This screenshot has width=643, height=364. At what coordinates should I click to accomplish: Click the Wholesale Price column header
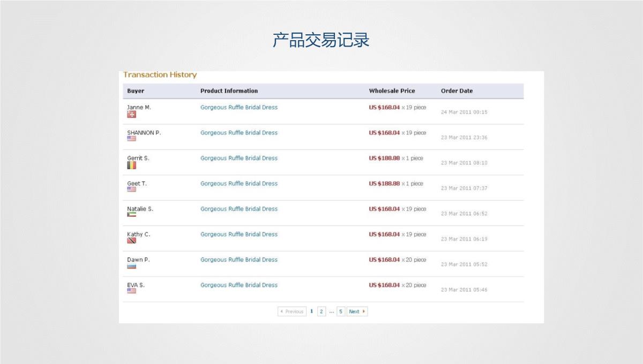click(392, 91)
